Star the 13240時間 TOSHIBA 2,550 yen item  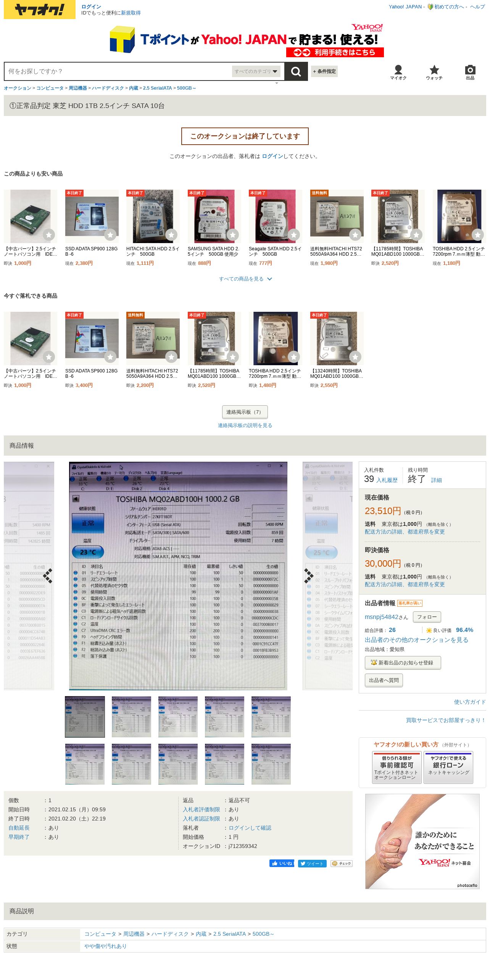[x=355, y=357]
